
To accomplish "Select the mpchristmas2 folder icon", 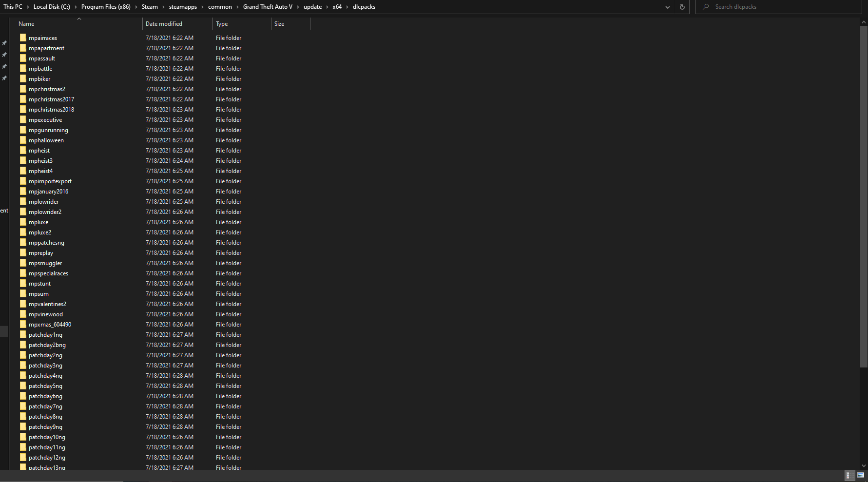I will [x=23, y=89].
